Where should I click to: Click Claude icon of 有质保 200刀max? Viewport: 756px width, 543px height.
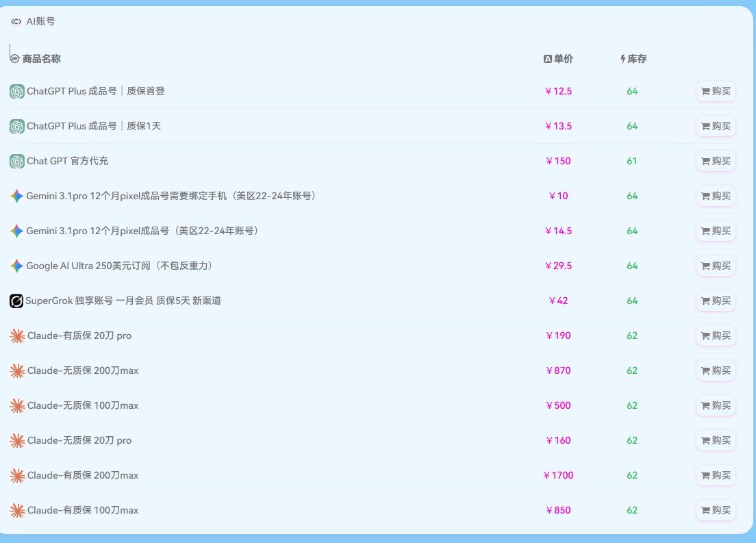pyautogui.click(x=17, y=475)
